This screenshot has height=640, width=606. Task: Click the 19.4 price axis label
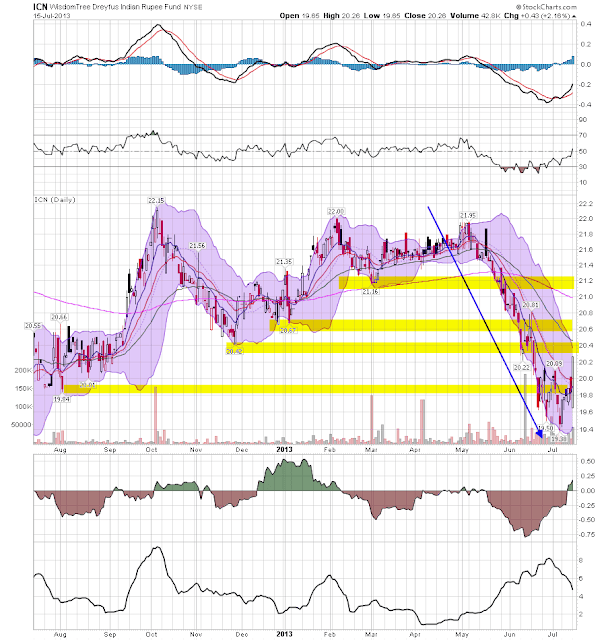tap(586, 429)
